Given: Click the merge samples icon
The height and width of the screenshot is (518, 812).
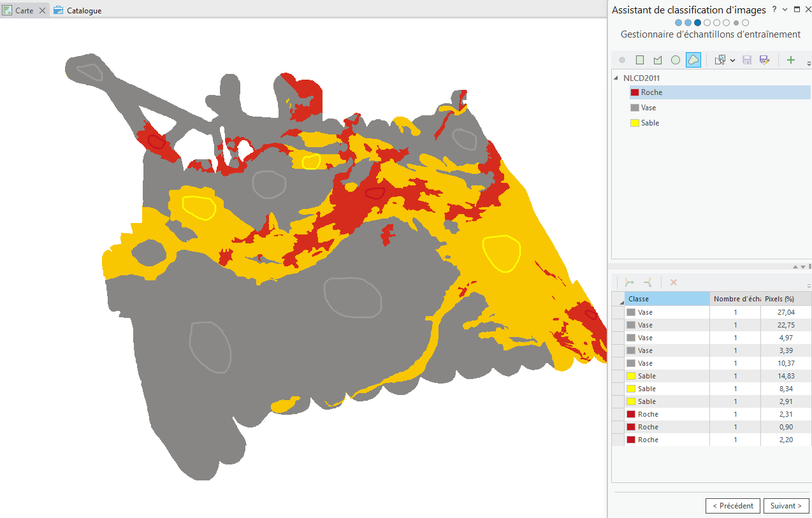Looking at the screenshot, I should coord(630,282).
